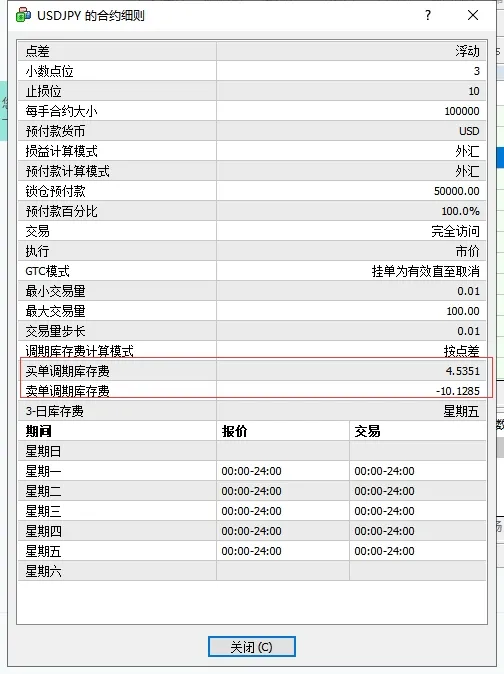Click the 按点差 value

(x=461, y=351)
